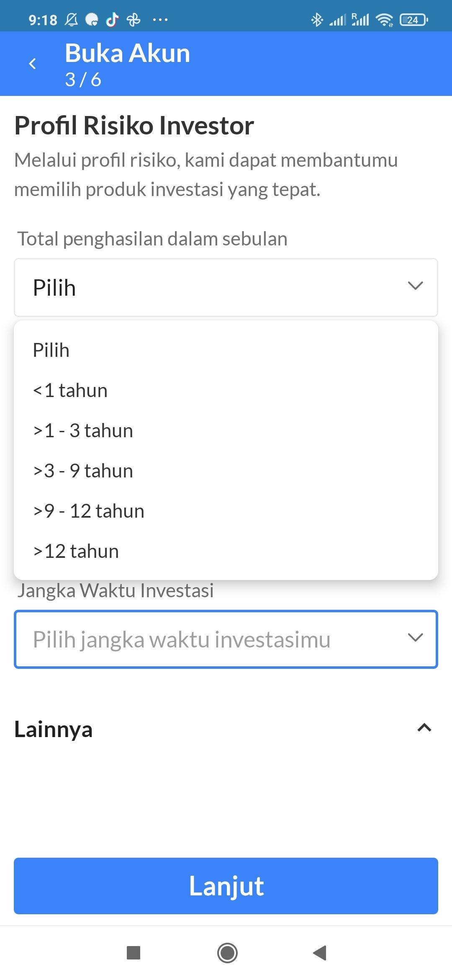The image size is (452, 980).
Task: Tap the Android back triangle button
Action: click(x=320, y=953)
